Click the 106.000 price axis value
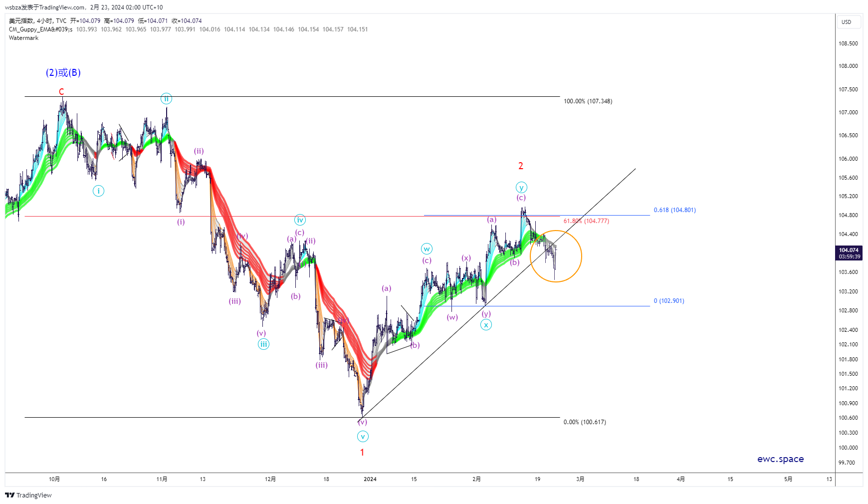The image size is (868, 504). pyautogui.click(x=848, y=159)
